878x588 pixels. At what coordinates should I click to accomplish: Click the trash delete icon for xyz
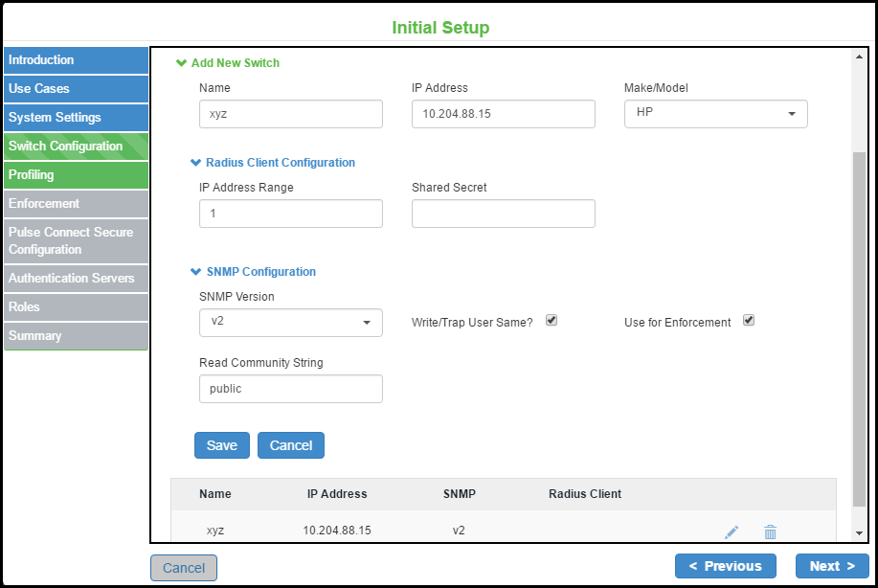770,531
